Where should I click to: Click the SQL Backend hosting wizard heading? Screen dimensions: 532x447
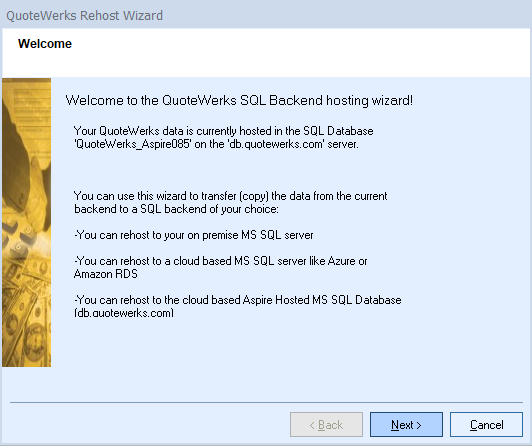[x=239, y=100]
